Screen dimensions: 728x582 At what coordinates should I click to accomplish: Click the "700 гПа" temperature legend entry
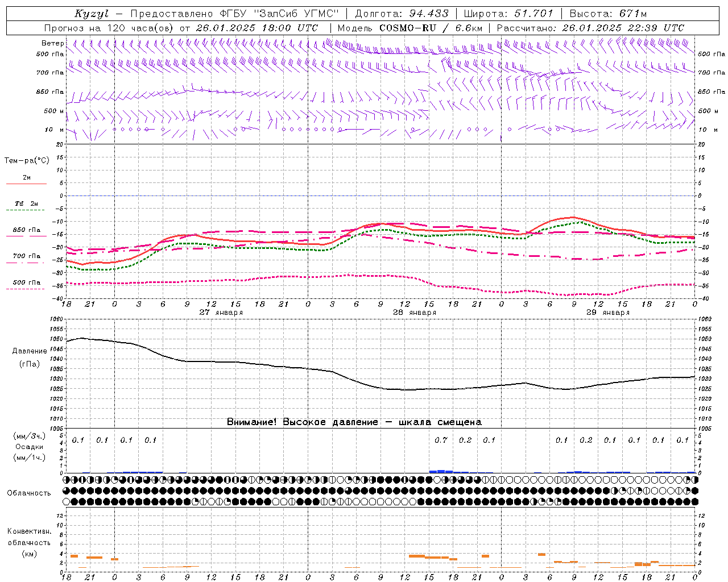tap(26, 256)
